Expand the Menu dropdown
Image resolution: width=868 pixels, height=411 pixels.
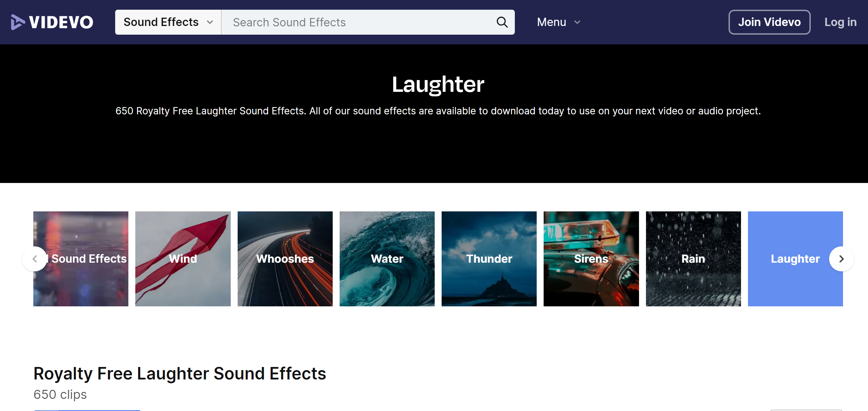pyautogui.click(x=552, y=22)
